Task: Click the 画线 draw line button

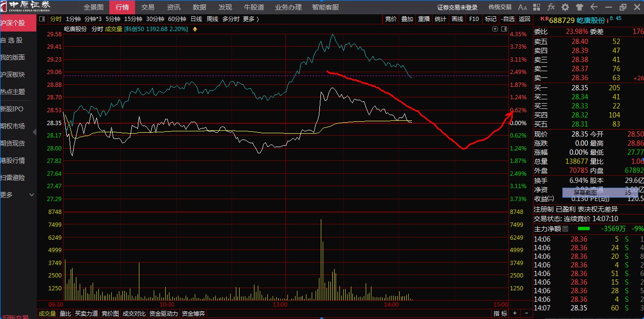Action: point(457,19)
